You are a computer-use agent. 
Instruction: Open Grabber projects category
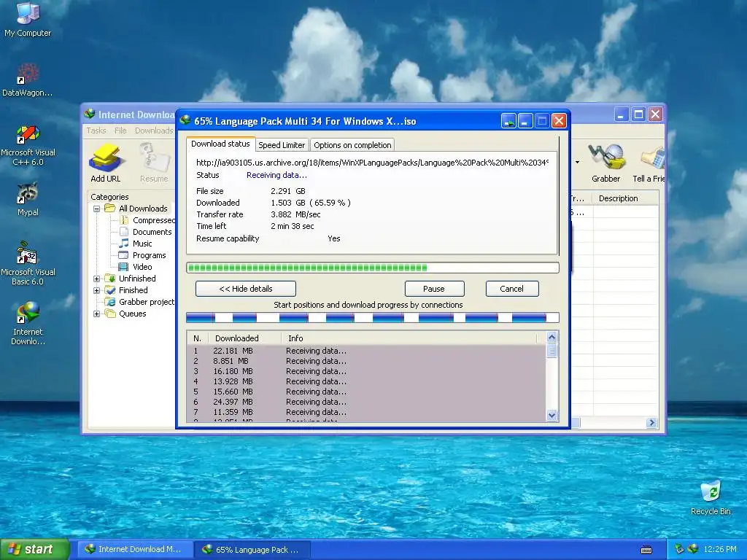pyautogui.click(x=140, y=302)
